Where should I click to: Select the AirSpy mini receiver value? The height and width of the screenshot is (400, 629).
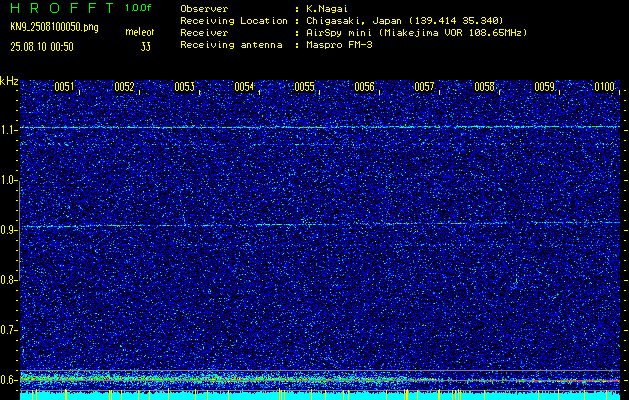pyautogui.click(x=417, y=32)
